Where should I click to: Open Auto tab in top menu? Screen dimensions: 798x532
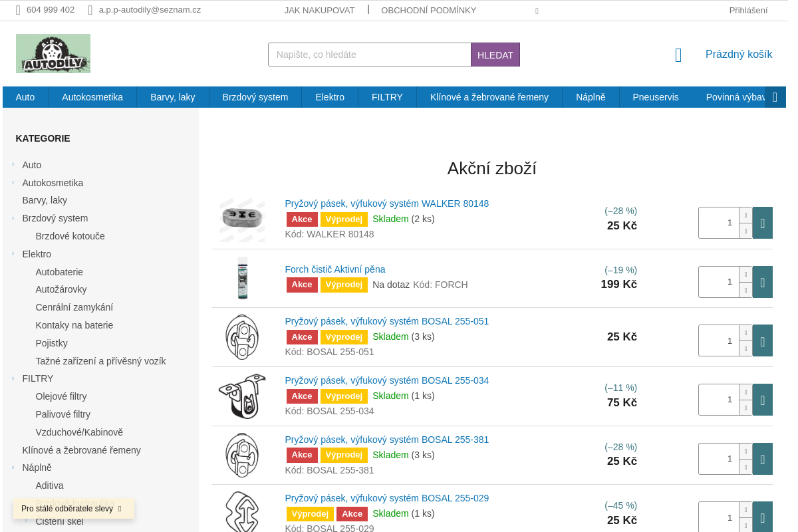coord(25,97)
